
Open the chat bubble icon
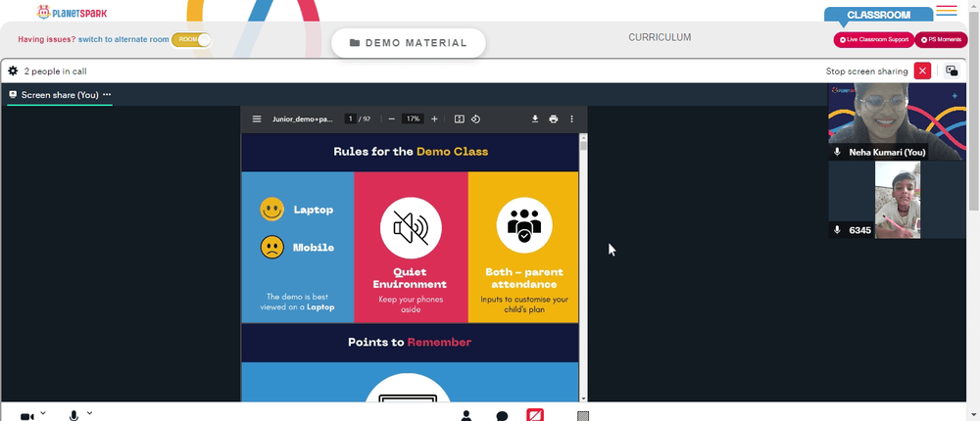(501, 416)
